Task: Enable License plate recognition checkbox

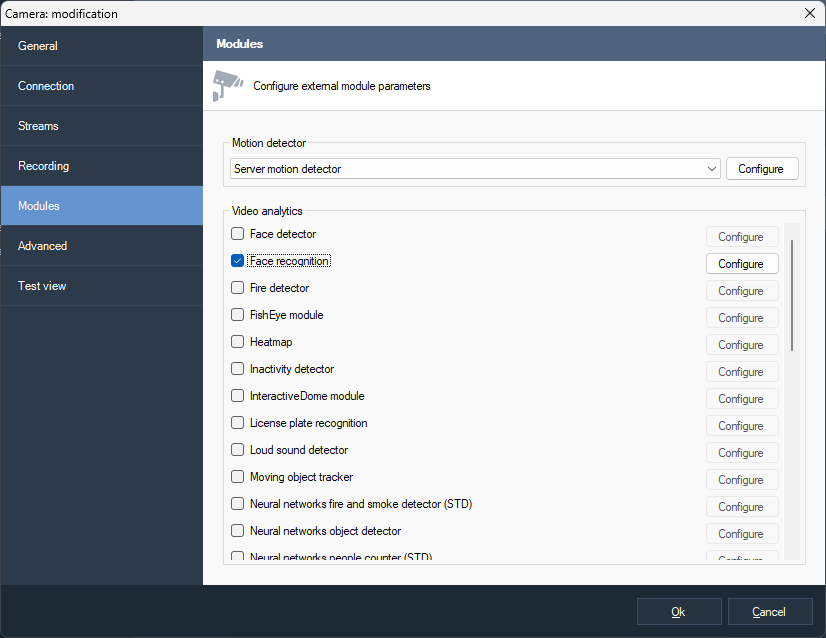Action: click(x=238, y=423)
